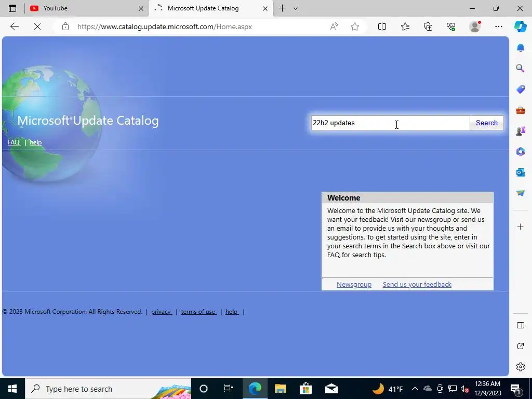532x399 pixels.
Task: Open the help link under title
Action: pos(36,142)
